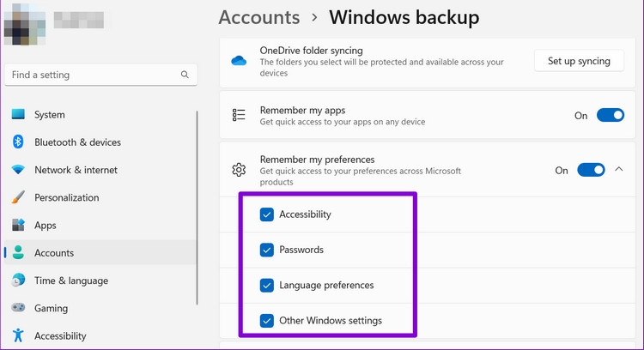Image resolution: width=644 pixels, height=350 pixels.
Task: Click 'Get quick access to your apps' text
Action: point(343,122)
